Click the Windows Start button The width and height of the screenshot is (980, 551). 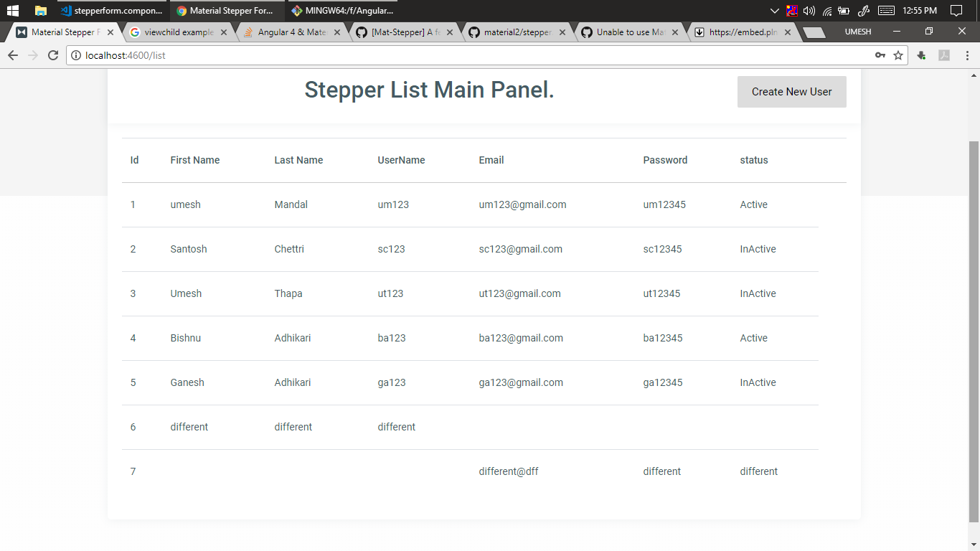point(12,11)
